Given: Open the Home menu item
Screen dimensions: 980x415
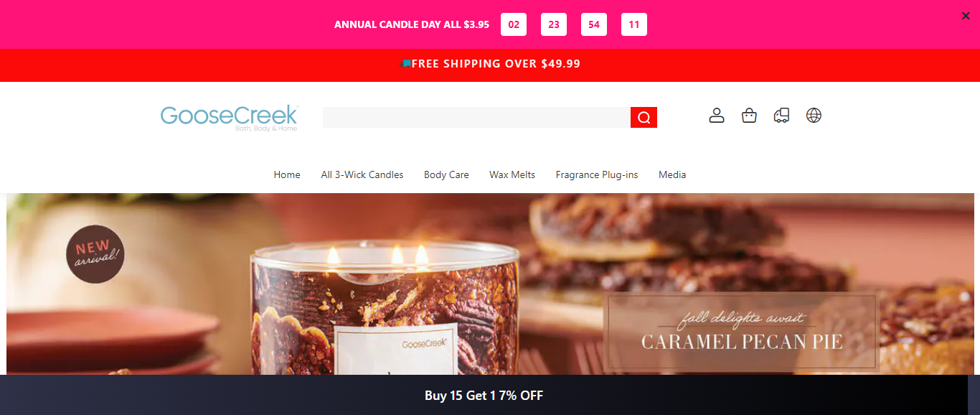Looking at the screenshot, I should coord(287,174).
